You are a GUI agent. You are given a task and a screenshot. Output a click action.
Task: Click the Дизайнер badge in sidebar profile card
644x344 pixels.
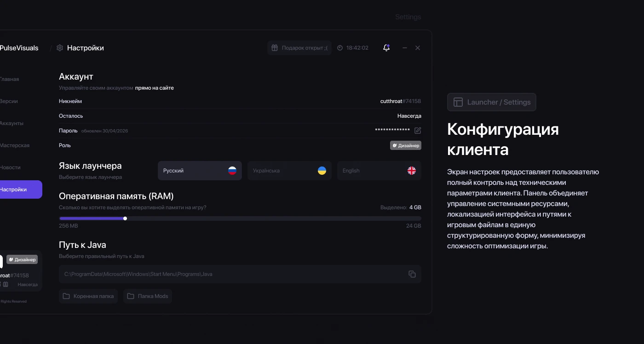22,259
